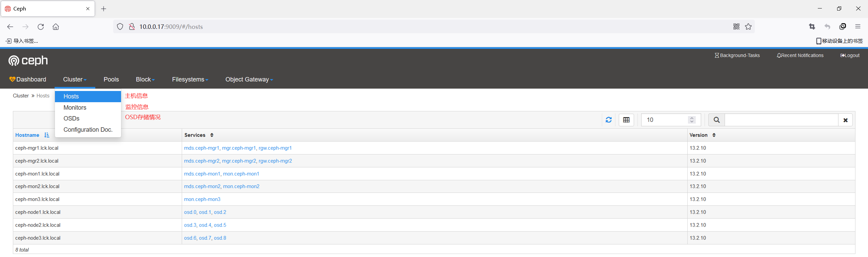The image size is (868, 257).
Task: Clear the search field with the X icon
Action: tap(846, 120)
